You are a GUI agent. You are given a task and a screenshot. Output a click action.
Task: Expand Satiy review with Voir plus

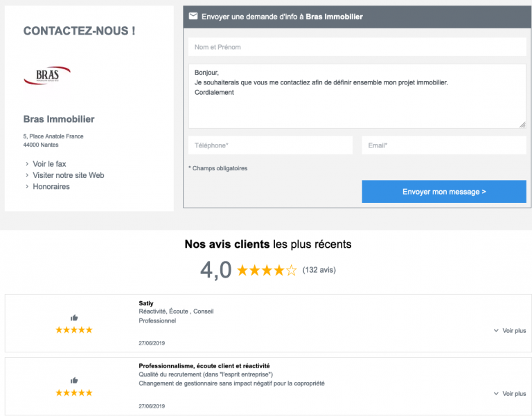click(x=510, y=331)
